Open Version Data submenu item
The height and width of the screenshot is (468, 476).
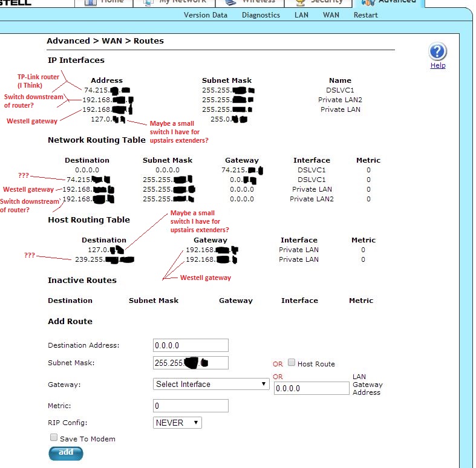click(x=206, y=15)
